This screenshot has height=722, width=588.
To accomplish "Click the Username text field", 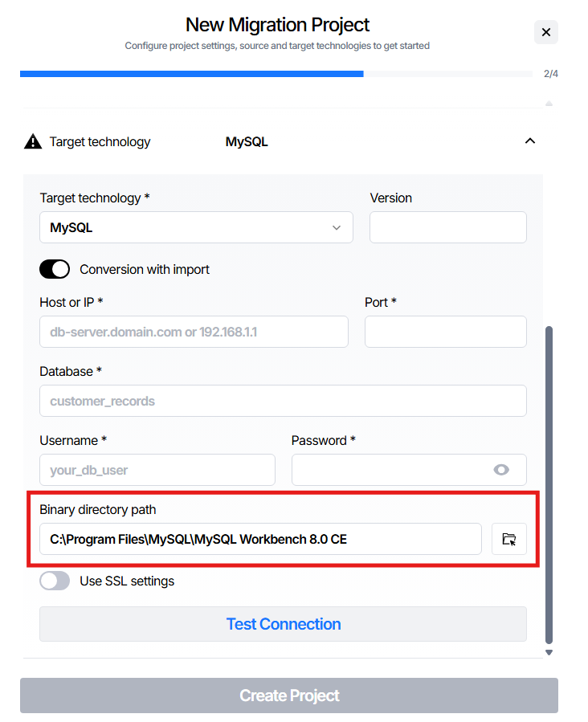I will (157, 470).
